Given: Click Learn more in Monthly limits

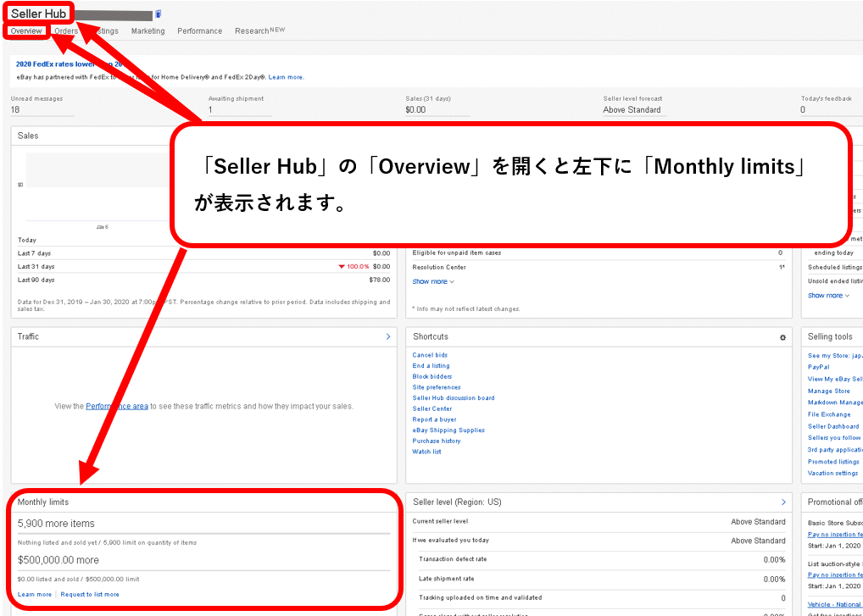Looking at the screenshot, I should coord(34,594).
